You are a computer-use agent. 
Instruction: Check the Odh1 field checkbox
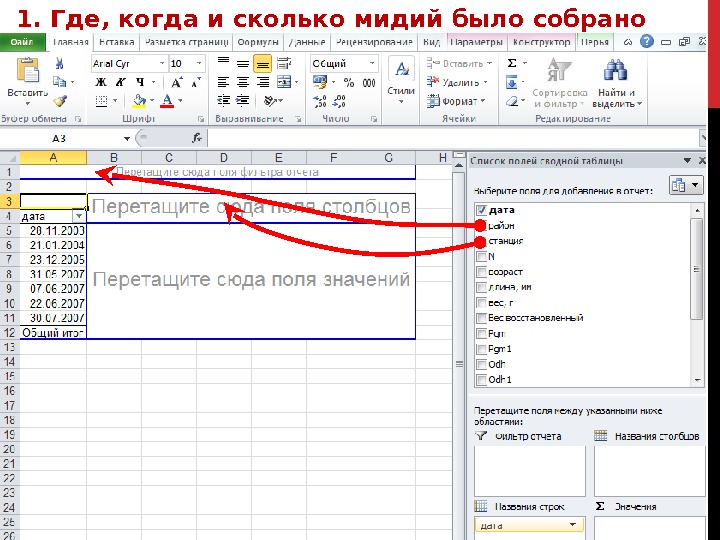(481, 380)
